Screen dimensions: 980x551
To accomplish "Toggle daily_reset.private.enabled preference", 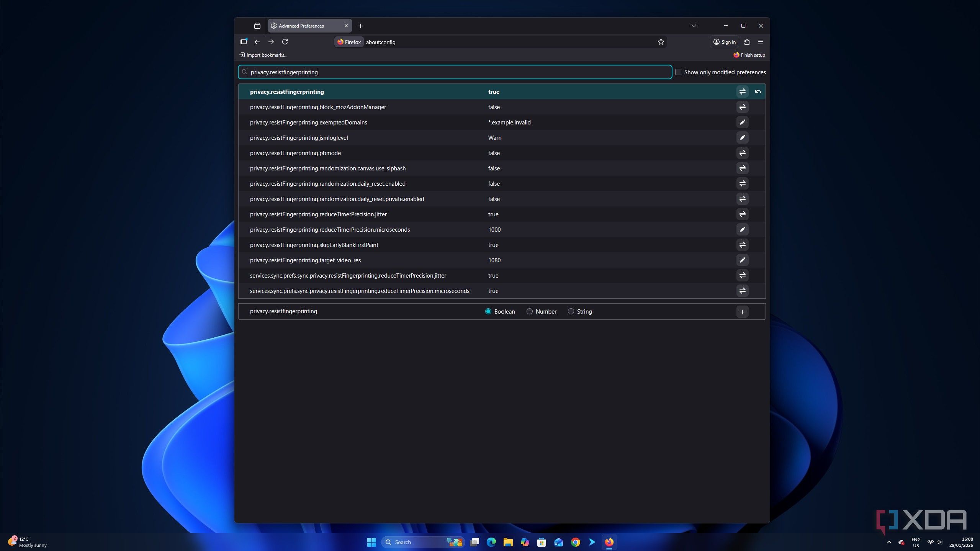I will click(x=742, y=199).
